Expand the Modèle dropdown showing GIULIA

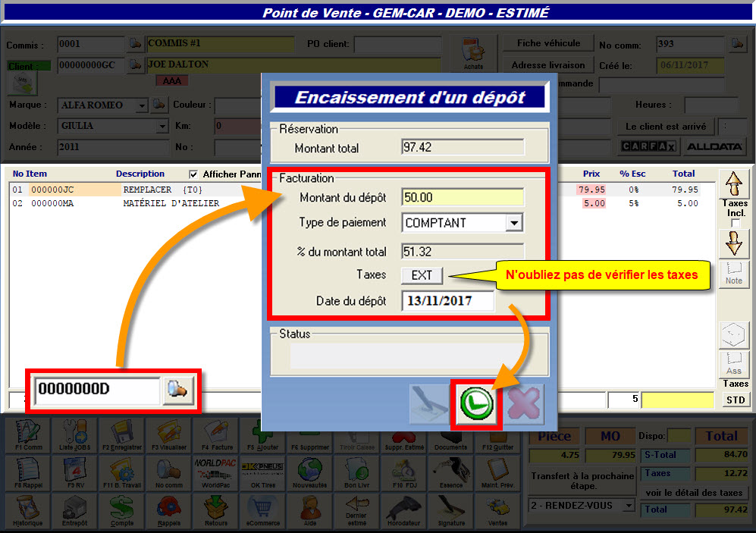162,127
